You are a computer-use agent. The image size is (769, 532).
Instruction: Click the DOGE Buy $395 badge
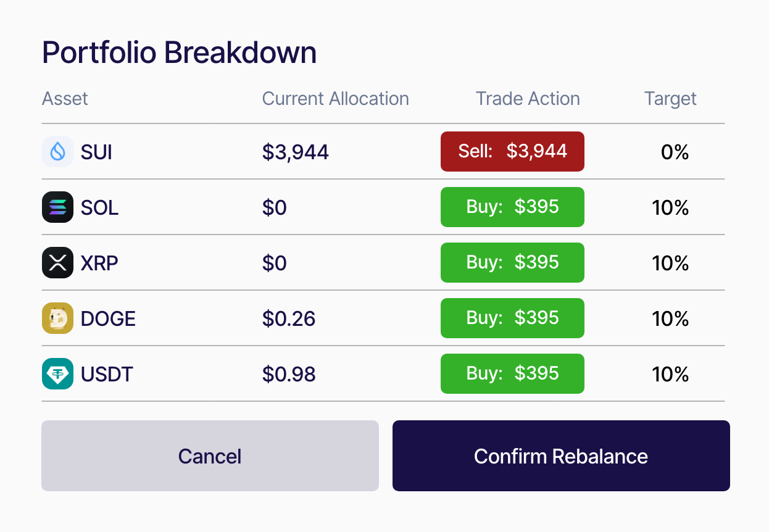point(512,318)
